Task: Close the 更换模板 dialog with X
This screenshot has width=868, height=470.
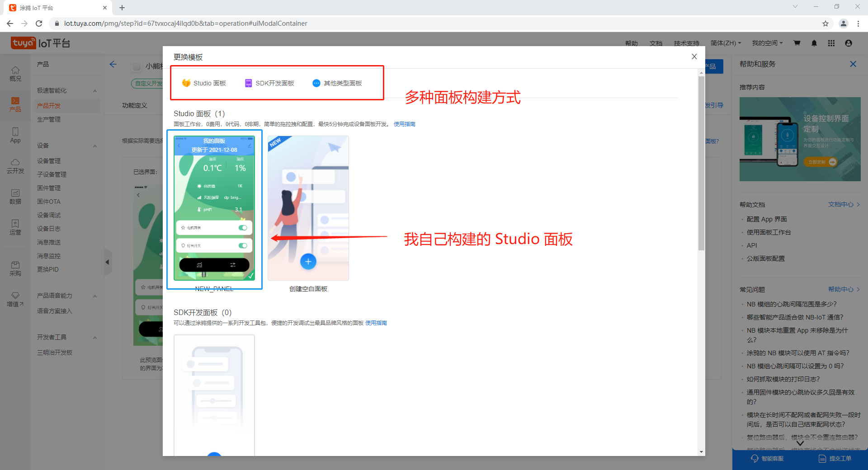Action: 694,56
